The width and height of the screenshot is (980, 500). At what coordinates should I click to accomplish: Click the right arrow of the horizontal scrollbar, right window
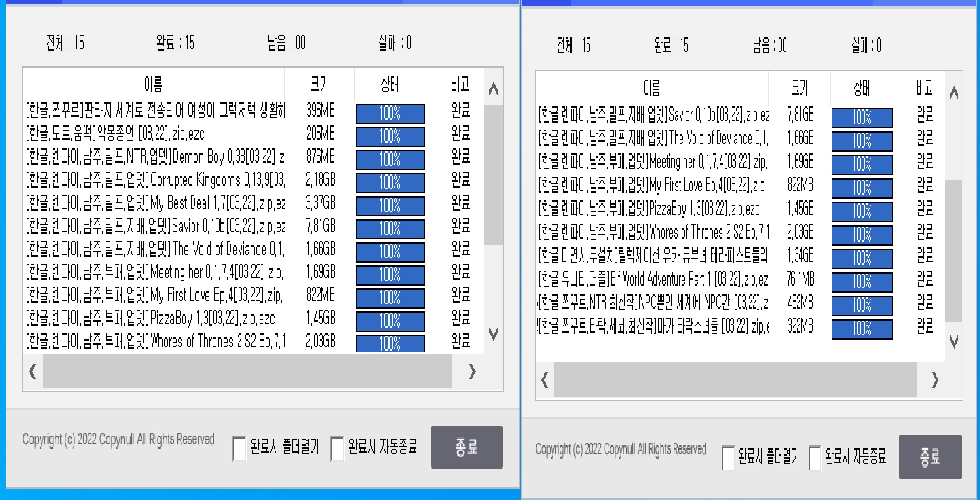(x=934, y=380)
